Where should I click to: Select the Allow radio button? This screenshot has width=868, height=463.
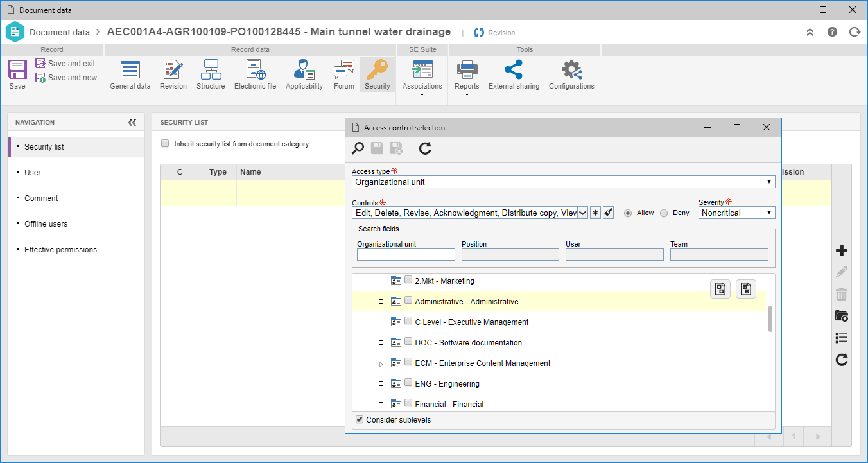[x=628, y=213]
